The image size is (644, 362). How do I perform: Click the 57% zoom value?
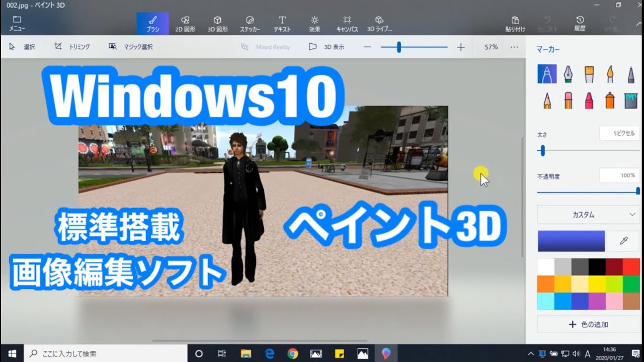tap(491, 47)
